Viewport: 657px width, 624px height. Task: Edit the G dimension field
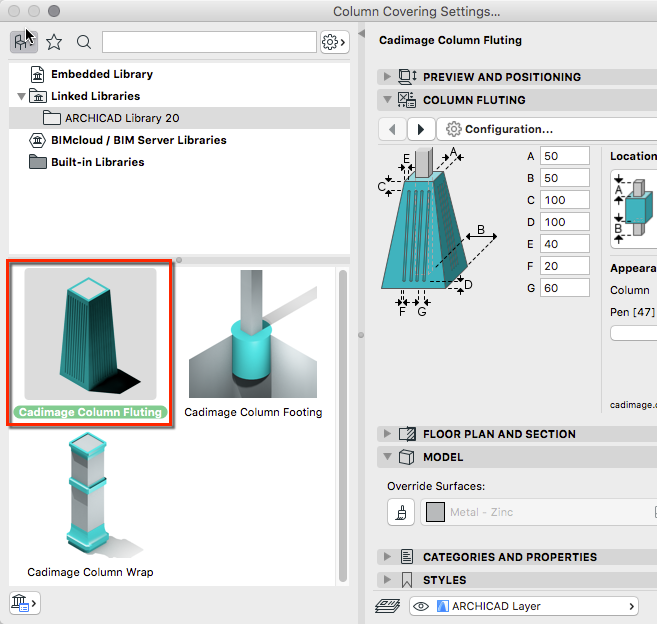tap(564, 288)
